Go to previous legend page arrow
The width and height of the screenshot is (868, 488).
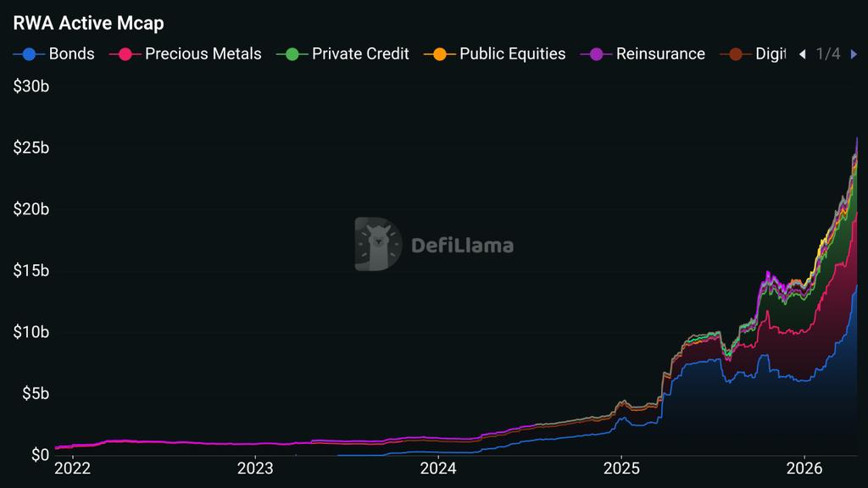[802, 54]
